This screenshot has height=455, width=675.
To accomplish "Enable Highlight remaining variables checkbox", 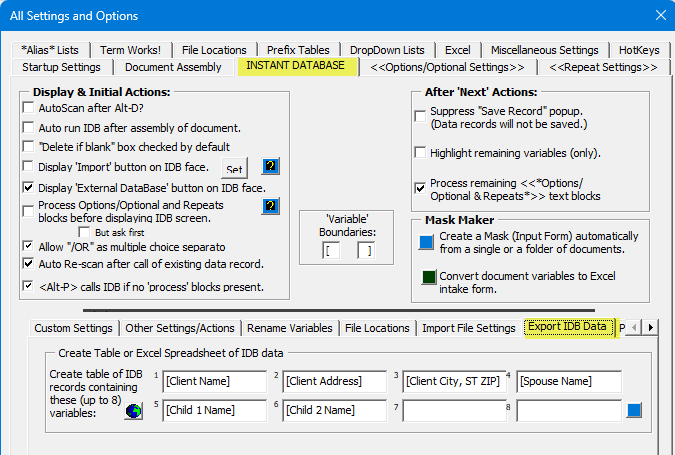I will click(421, 152).
